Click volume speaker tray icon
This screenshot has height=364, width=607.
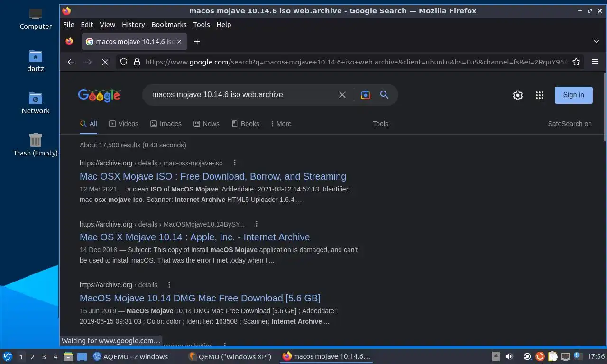pyautogui.click(x=509, y=356)
